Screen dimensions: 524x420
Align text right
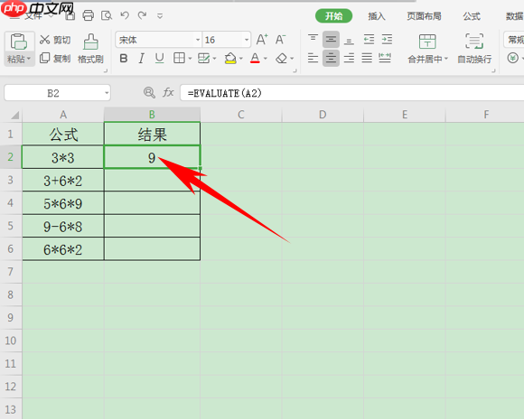click(349, 58)
